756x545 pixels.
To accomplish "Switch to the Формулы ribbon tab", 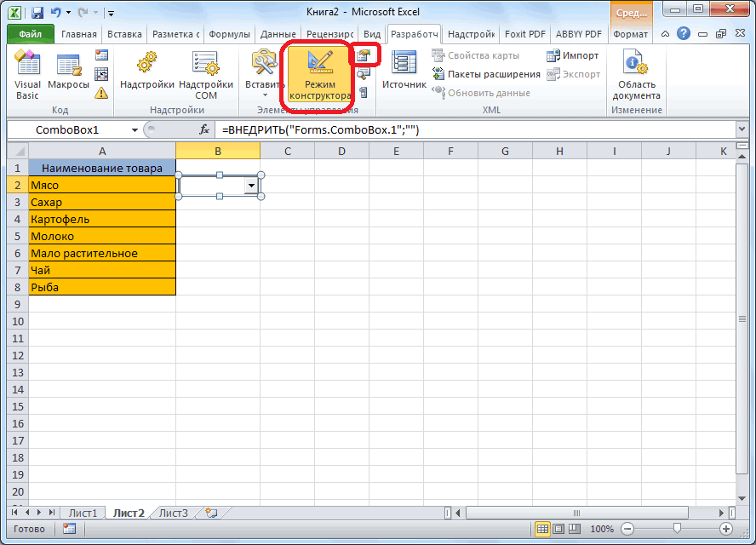I will (x=228, y=34).
